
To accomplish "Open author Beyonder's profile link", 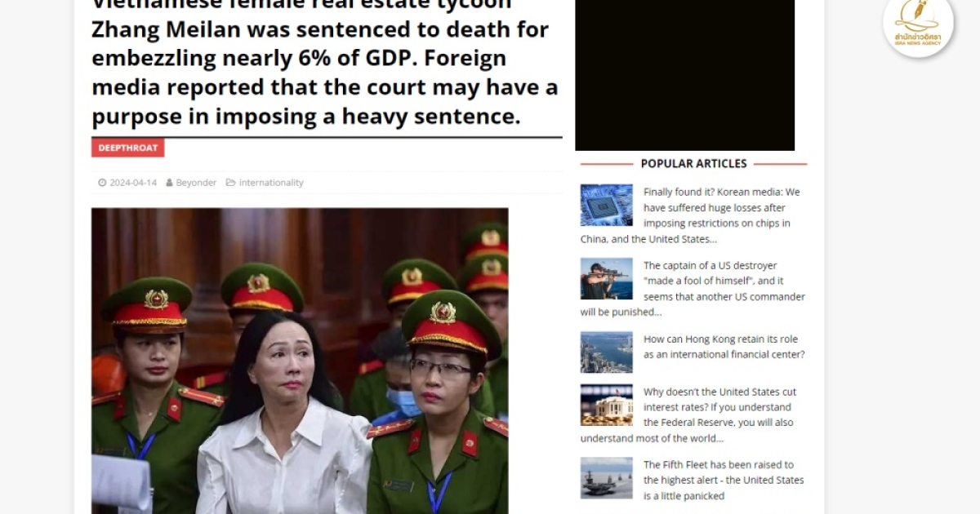I will click(x=196, y=183).
